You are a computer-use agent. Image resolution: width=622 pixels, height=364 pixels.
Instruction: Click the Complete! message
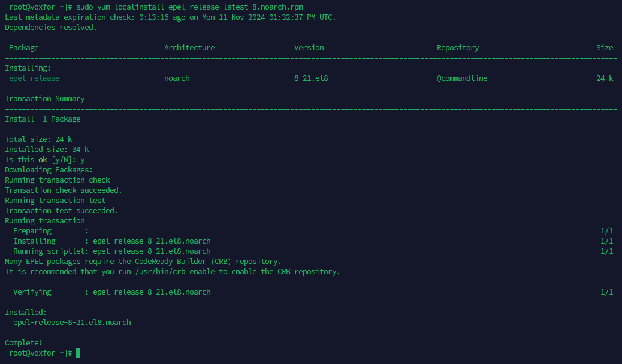tap(24, 343)
